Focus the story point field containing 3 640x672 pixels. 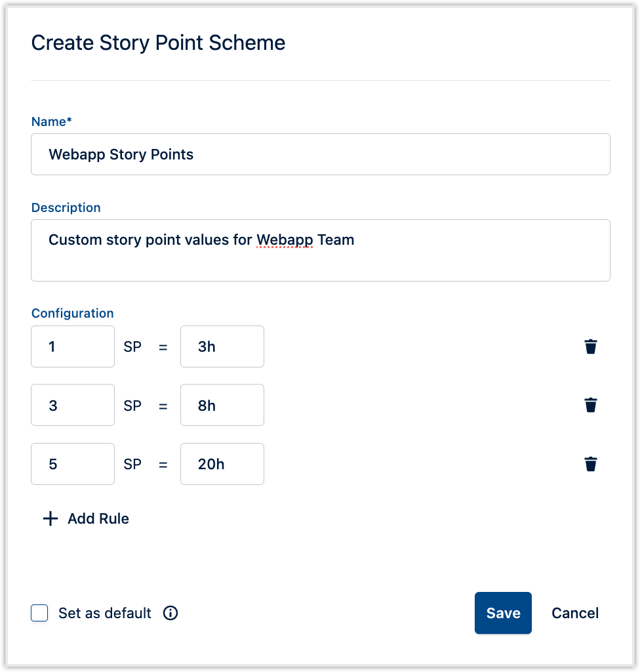[x=73, y=405]
